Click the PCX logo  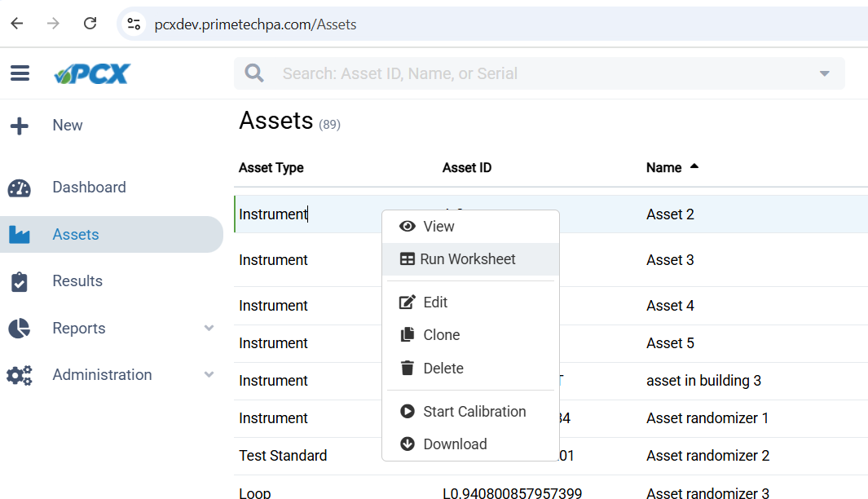point(92,73)
